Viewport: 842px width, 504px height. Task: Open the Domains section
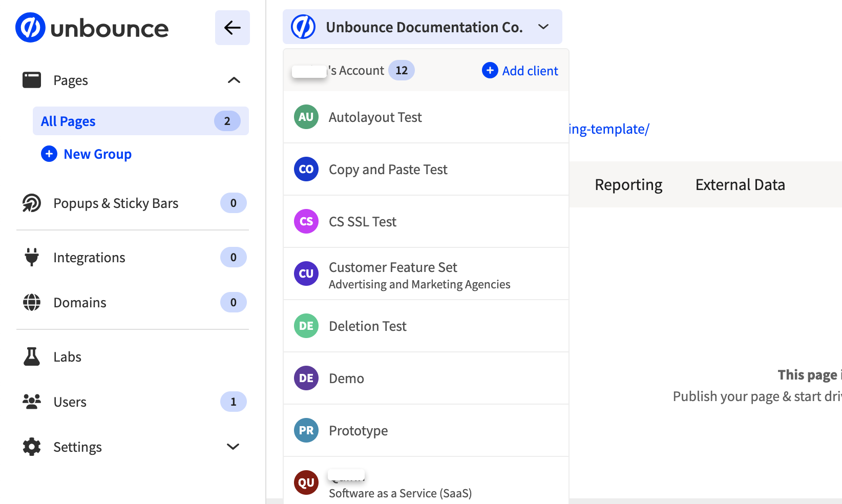[80, 302]
